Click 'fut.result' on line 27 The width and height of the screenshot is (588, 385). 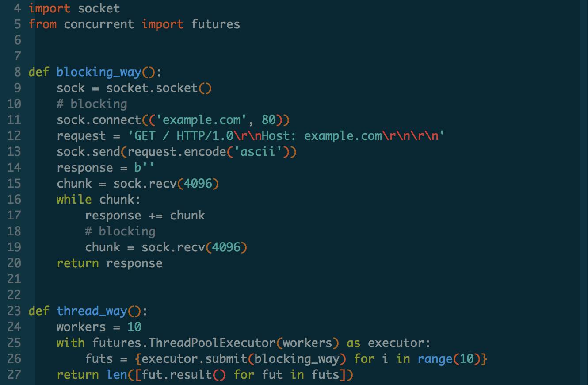click(176, 375)
